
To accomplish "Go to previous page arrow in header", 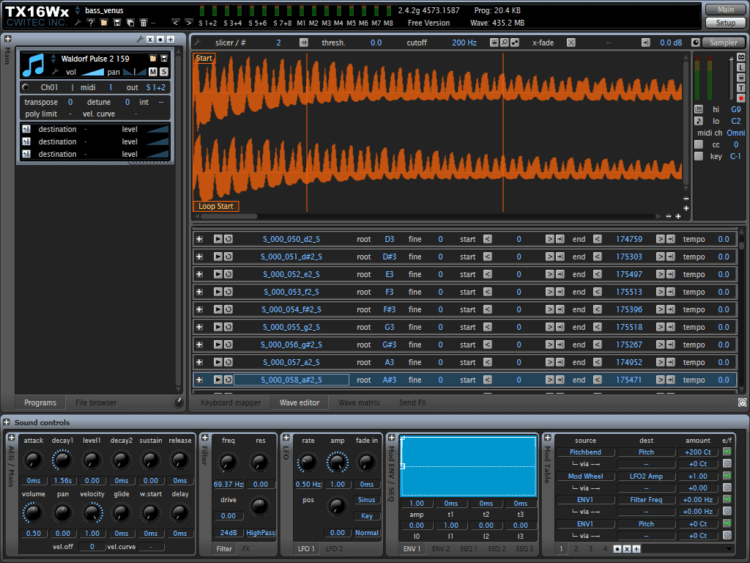I will coord(176,22).
